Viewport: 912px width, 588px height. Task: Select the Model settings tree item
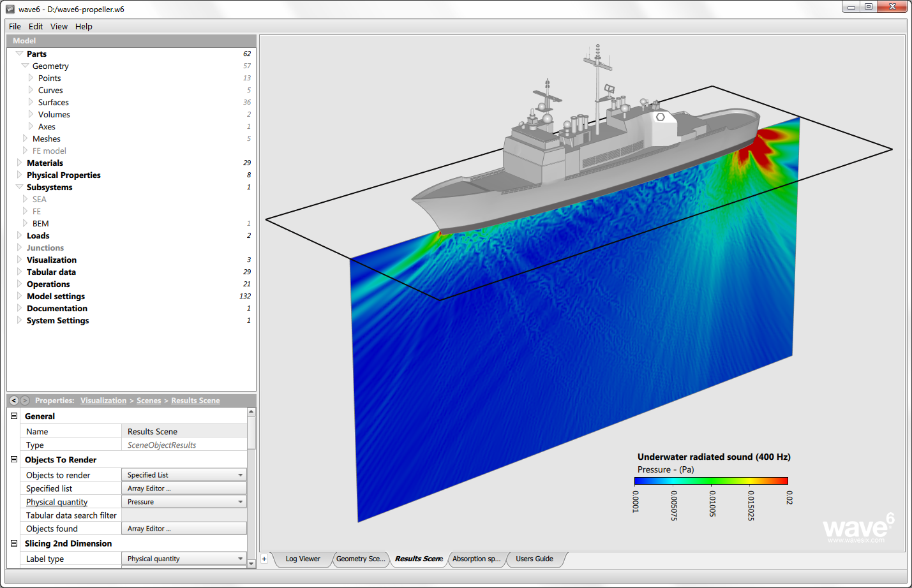(56, 296)
